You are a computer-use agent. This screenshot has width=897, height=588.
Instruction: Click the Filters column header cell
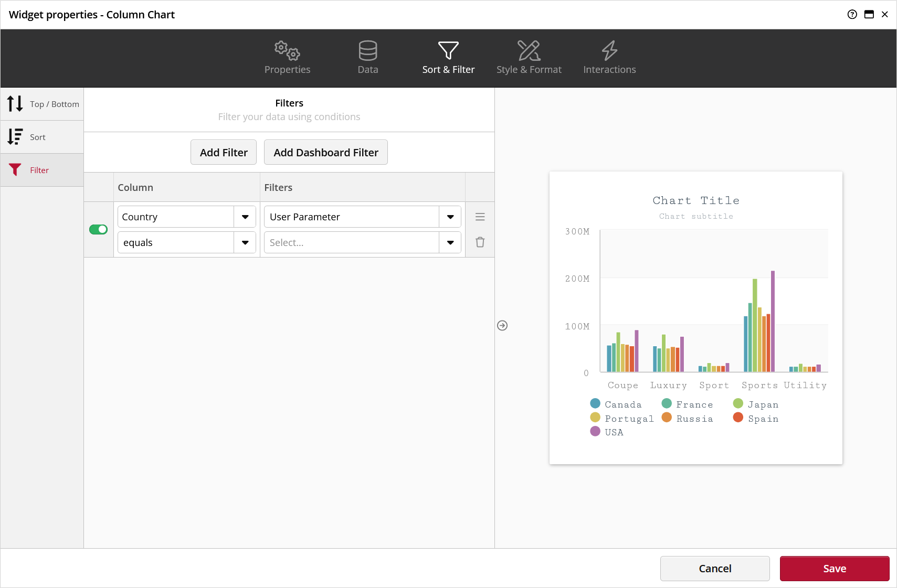coord(363,187)
